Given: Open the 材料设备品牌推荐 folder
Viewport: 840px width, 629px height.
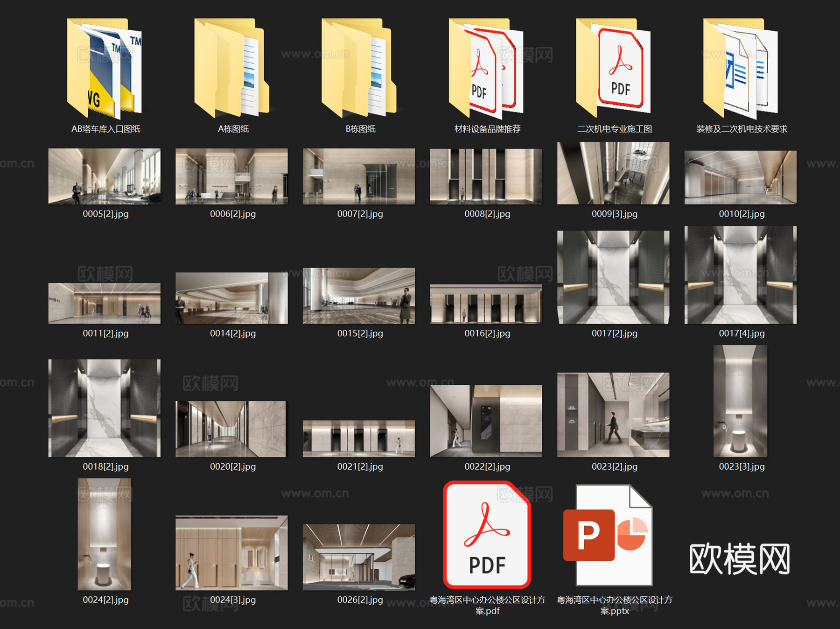Looking at the screenshot, I should [486, 69].
